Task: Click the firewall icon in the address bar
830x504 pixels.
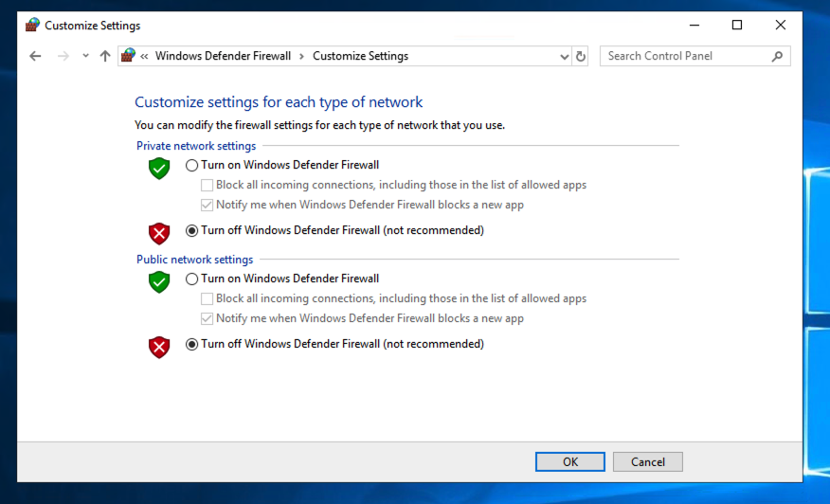Action: [129, 56]
